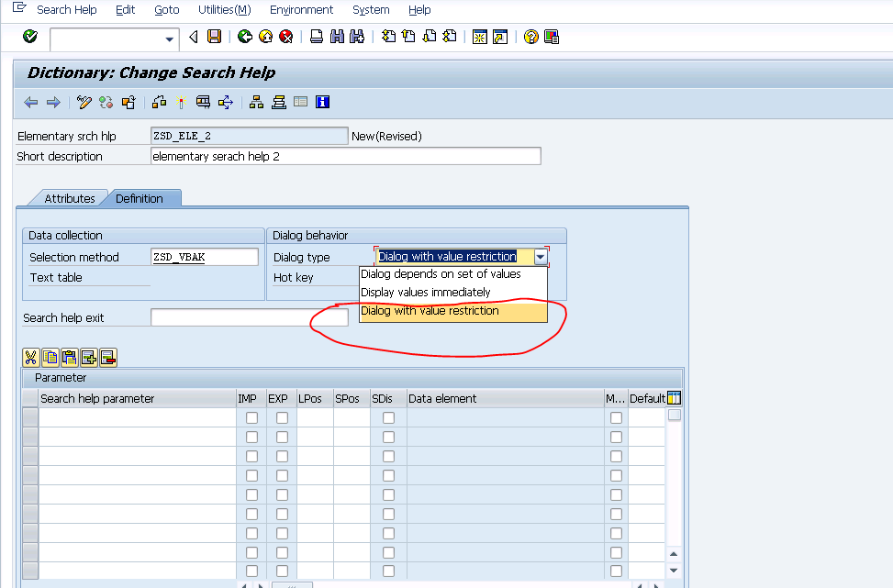Switch to the Attributes tab

click(x=71, y=197)
